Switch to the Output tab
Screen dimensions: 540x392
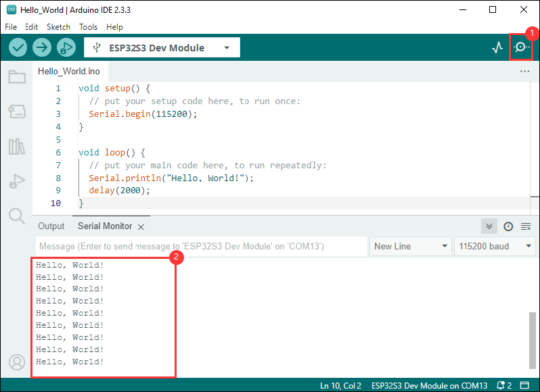pos(51,226)
